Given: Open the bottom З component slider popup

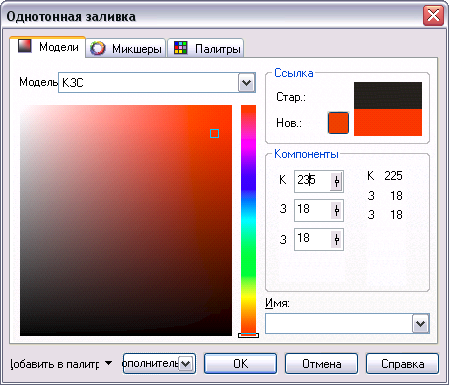Looking at the screenshot, I should coord(336,239).
